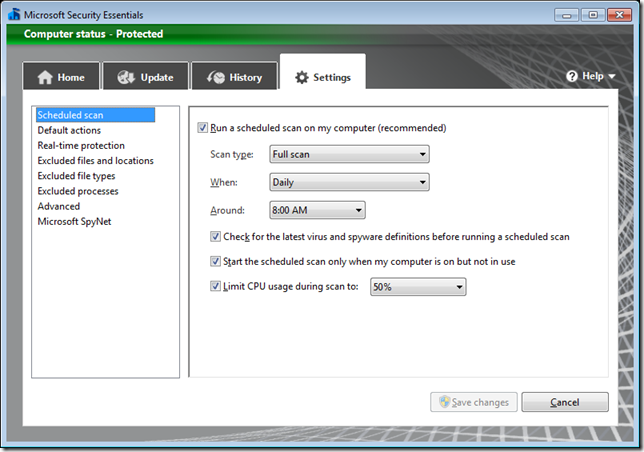Click the gear icon on Settings tab
Image resolution: width=644 pixels, height=452 pixels.
pos(301,78)
